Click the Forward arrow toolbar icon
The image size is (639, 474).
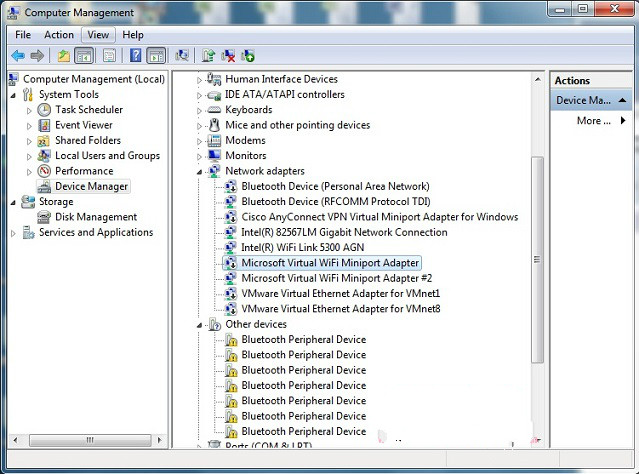tap(37, 55)
